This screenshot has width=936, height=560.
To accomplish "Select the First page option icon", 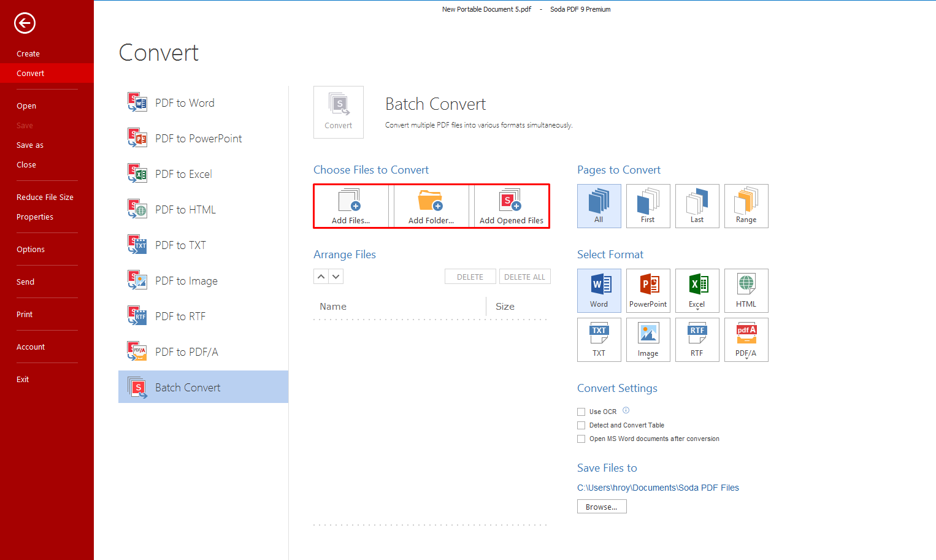I will (648, 202).
